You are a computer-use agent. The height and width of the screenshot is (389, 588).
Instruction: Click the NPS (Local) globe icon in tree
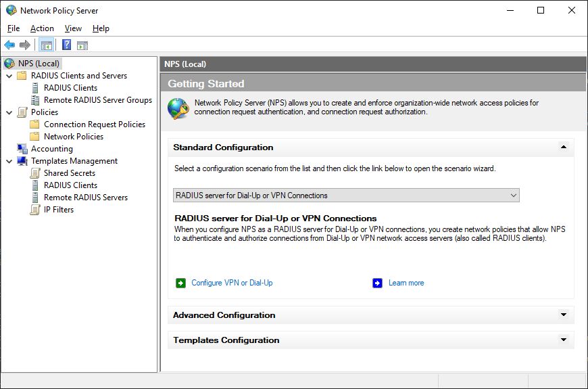click(x=9, y=64)
